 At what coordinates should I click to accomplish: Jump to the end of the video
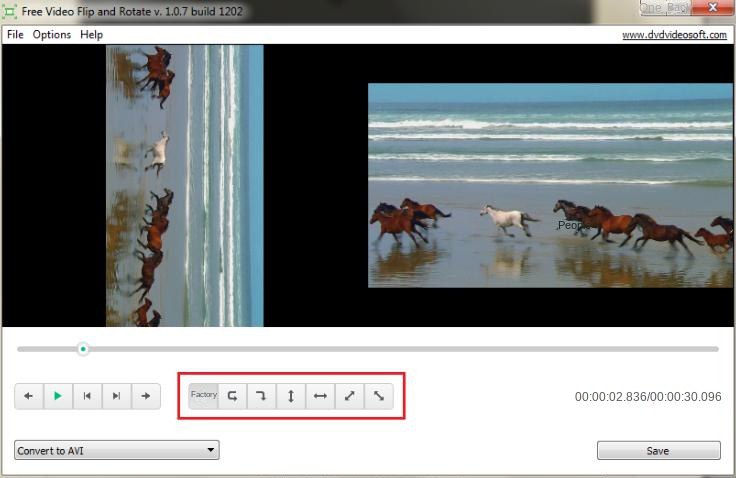(116, 396)
